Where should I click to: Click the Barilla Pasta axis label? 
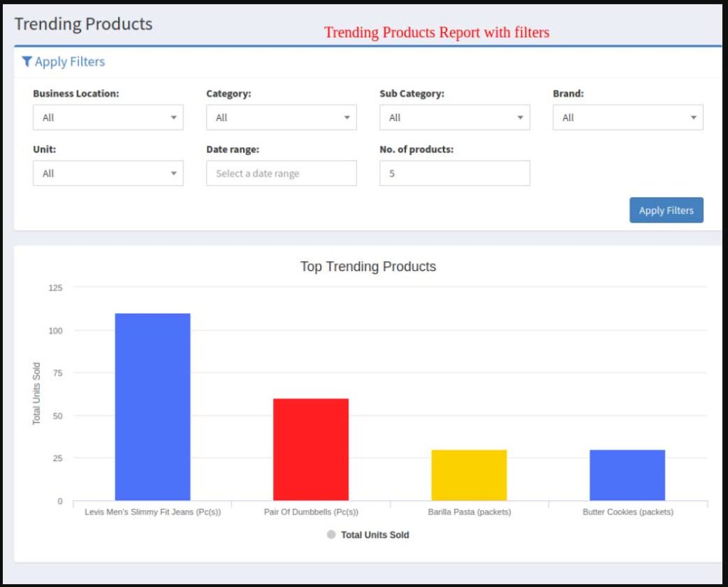click(469, 512)
